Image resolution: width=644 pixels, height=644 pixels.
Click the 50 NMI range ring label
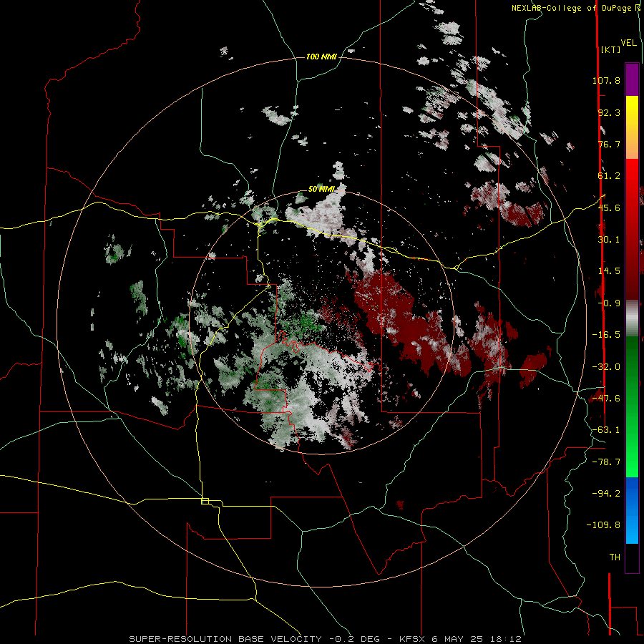coord(321,189)
